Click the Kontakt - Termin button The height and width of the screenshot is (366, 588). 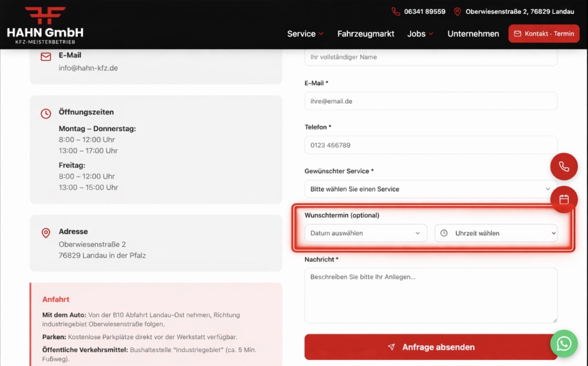pyautogui.click(x=543, y=34)
